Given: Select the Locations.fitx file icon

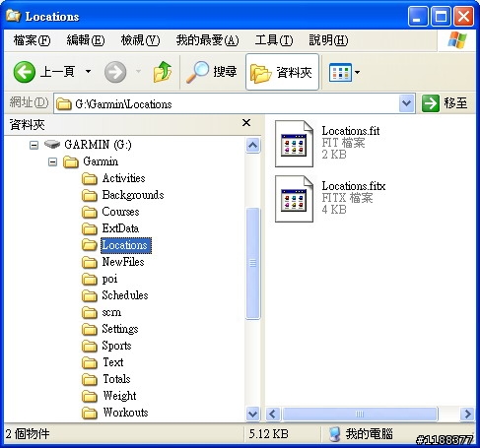Looking at the screenshot, I should [294, 199].
